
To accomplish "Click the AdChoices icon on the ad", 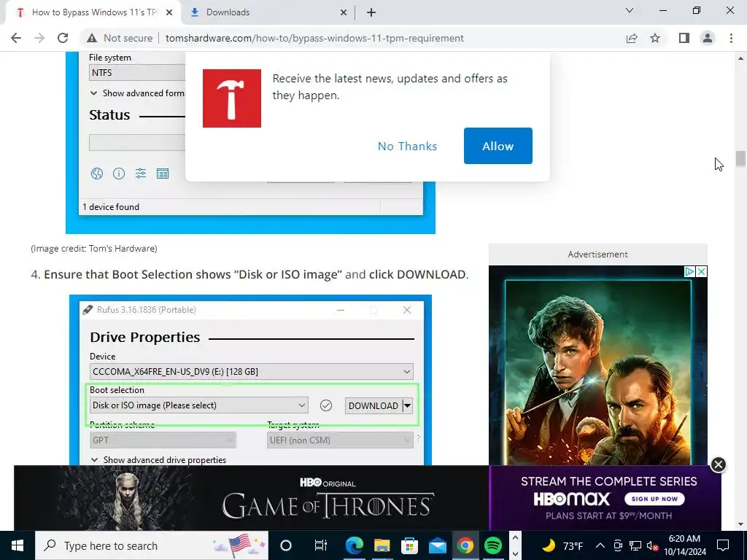I will tap(689, 271).
